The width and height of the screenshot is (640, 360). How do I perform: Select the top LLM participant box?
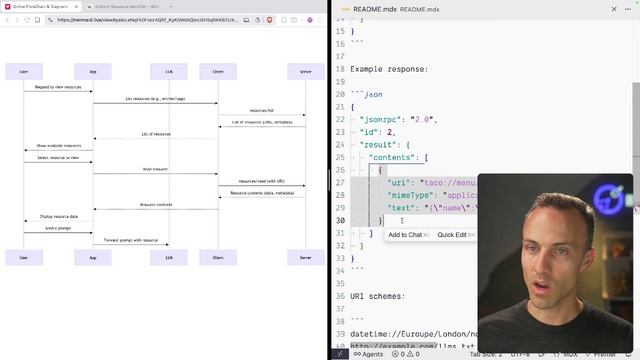[x=169, y=71]
